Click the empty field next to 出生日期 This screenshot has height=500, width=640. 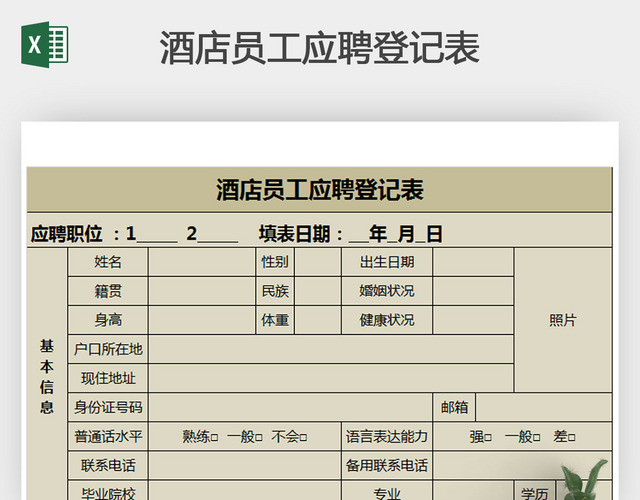473,262
